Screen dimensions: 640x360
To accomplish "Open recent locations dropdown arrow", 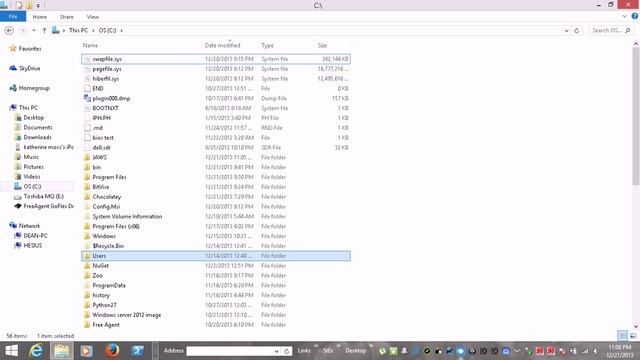I will [x=34, y=31].
